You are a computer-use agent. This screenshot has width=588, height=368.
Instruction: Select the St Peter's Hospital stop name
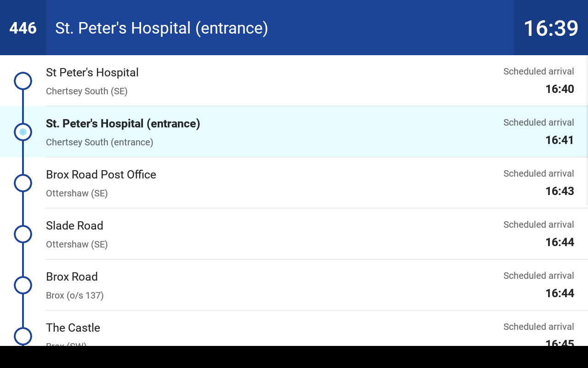pos(92,73)
